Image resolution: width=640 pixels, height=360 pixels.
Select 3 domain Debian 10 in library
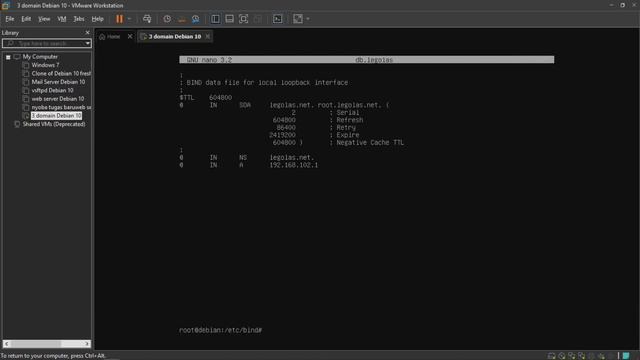click(56, 116)
